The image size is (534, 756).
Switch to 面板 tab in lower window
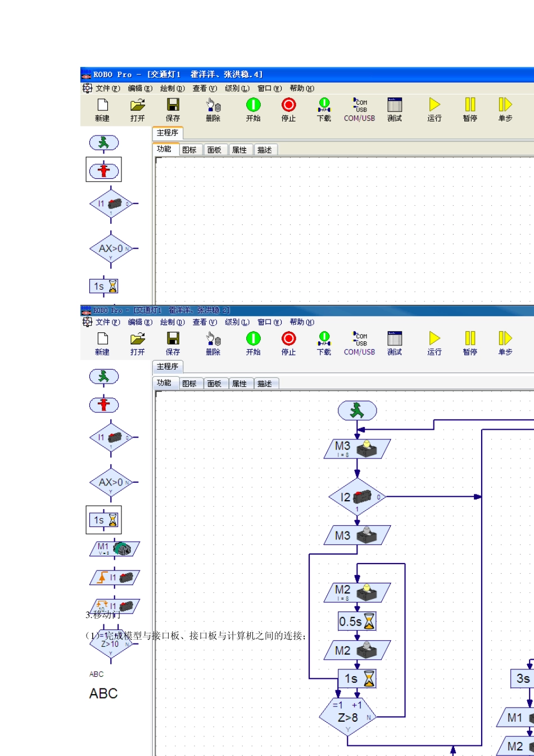[215, 384]
